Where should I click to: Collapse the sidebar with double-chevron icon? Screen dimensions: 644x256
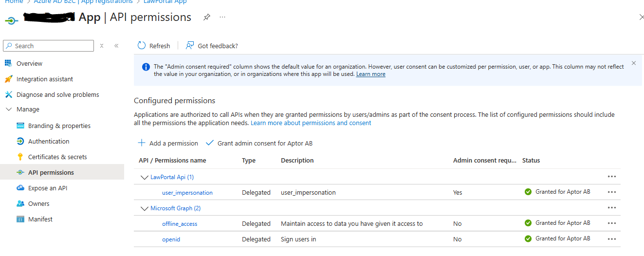tap(116, 46)
